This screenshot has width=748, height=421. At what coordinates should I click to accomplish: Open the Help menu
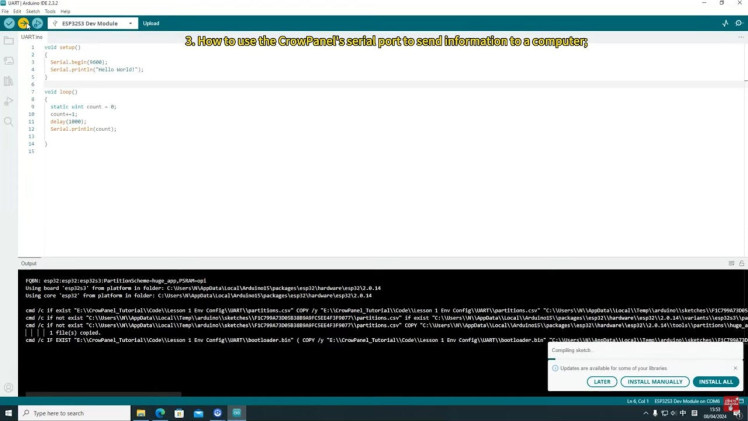(x=65, y=11)
